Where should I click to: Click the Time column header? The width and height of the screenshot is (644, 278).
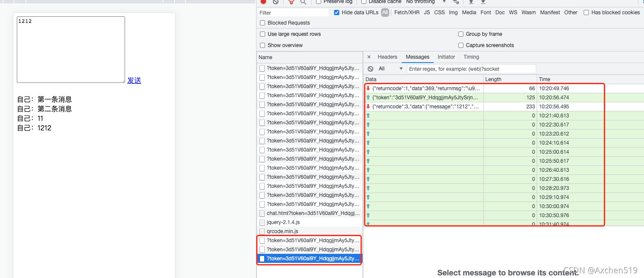(590, 79)
